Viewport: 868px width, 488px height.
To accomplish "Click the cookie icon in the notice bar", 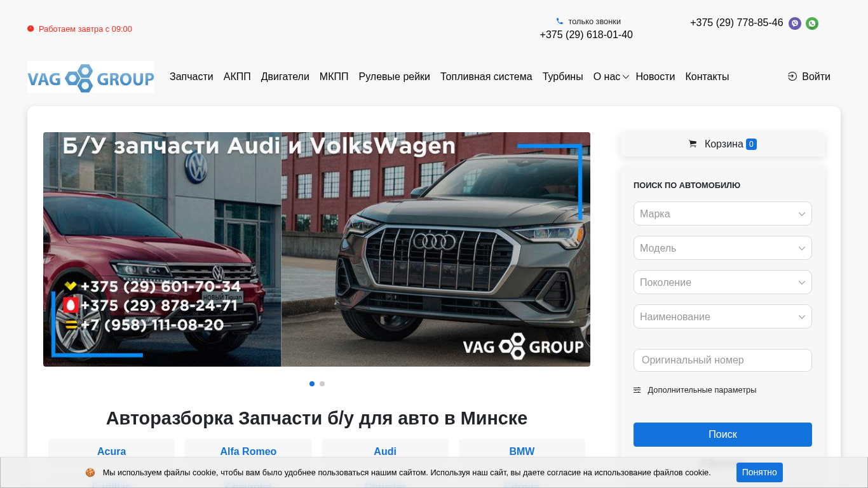I will tap(90, 473).
